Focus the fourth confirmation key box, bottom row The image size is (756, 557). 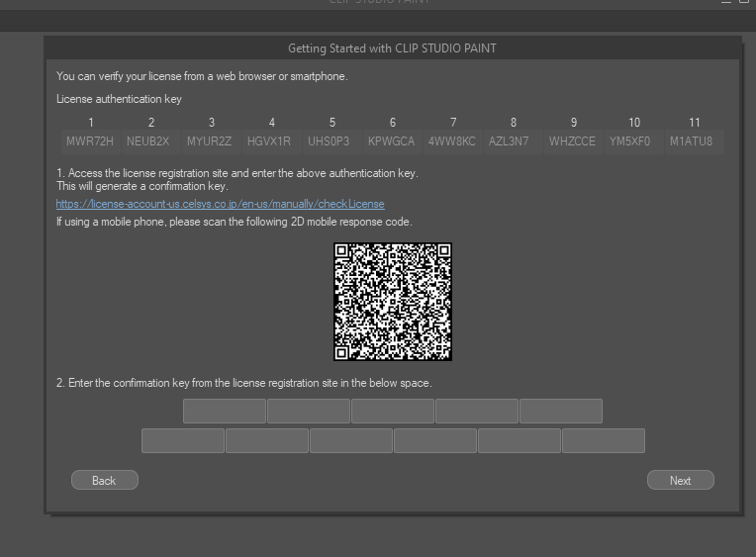tap(434, 441)
